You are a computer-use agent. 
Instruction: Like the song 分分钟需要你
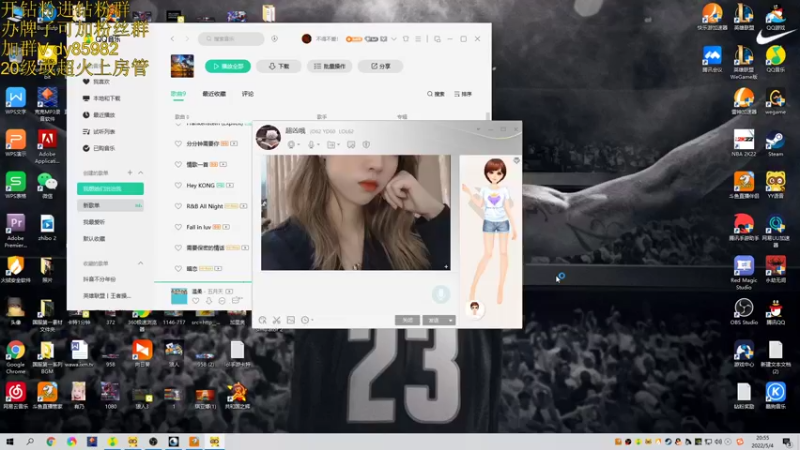click(x=178, y=144)
